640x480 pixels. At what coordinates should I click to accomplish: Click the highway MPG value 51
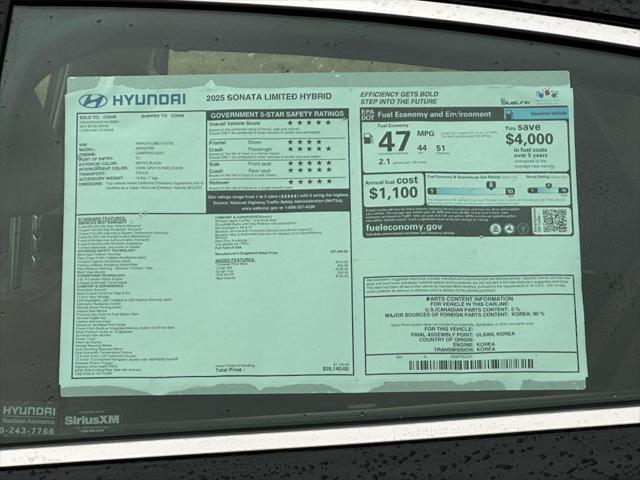click(x=440, y=148)
